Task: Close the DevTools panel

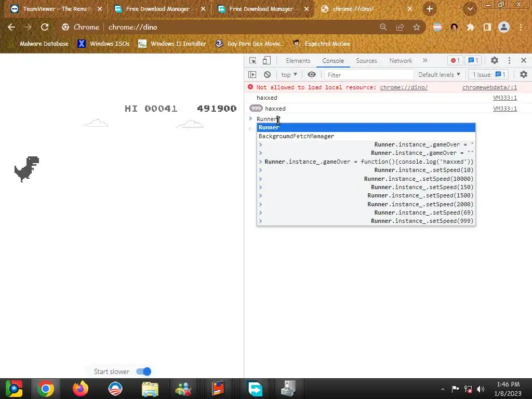Action: 524,60
